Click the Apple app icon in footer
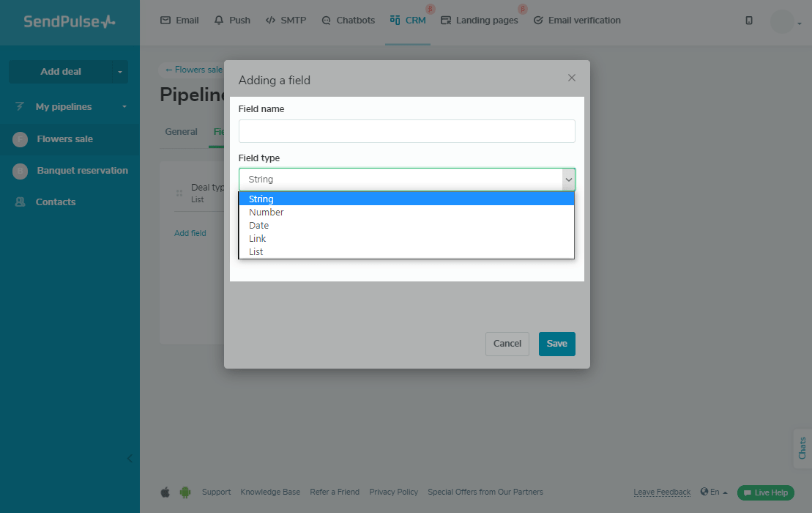The image size is (812, 513). coord(165,492)
